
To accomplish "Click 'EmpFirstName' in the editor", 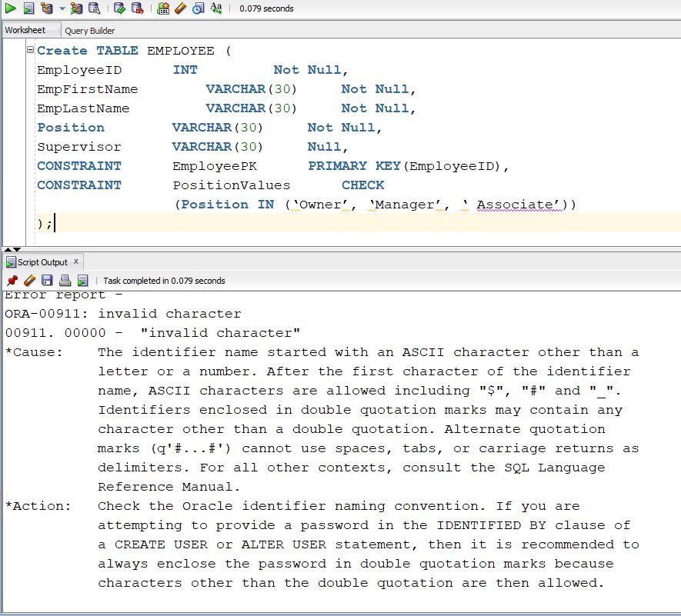I will (87, 89).
